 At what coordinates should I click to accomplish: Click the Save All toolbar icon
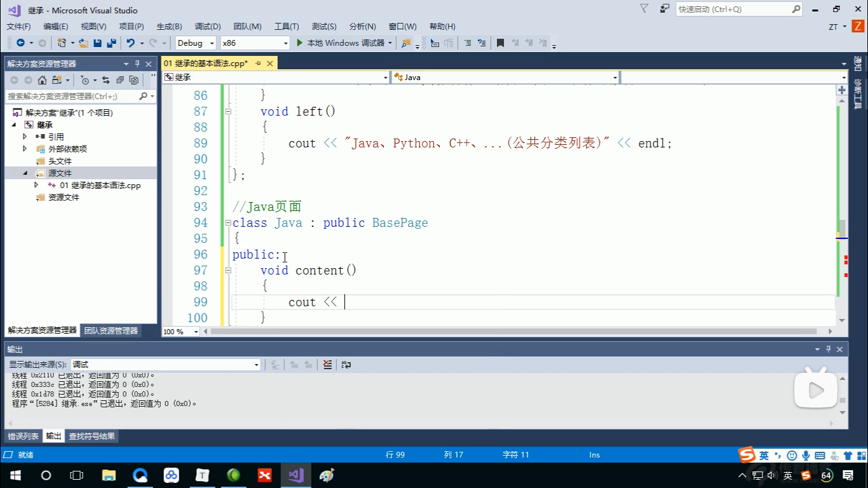[111, 43]
